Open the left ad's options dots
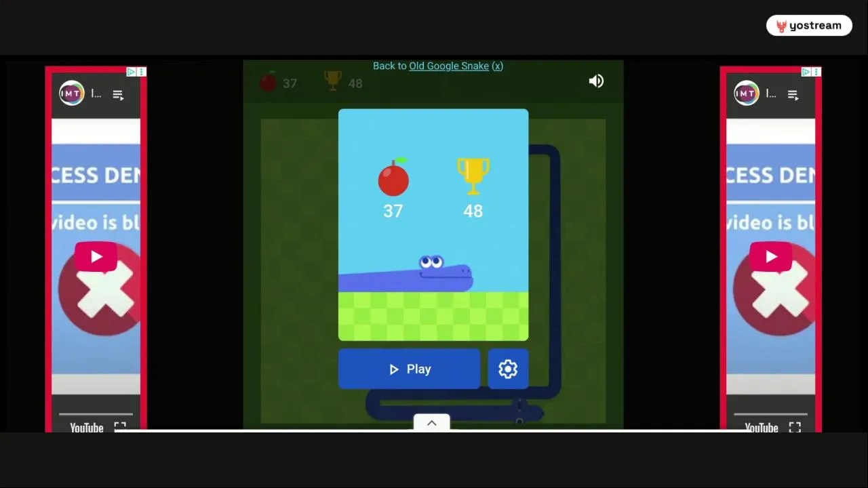 tap(141, 72)
